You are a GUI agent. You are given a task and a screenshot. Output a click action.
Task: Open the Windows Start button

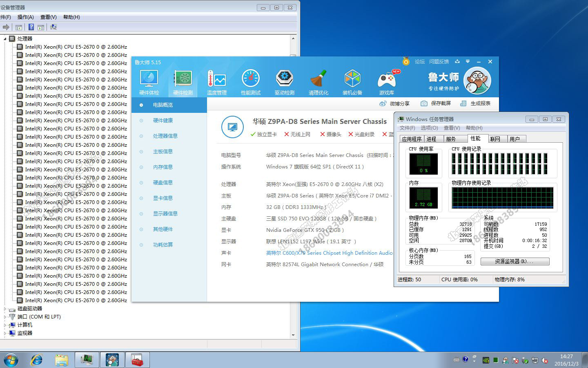(11, 360)
